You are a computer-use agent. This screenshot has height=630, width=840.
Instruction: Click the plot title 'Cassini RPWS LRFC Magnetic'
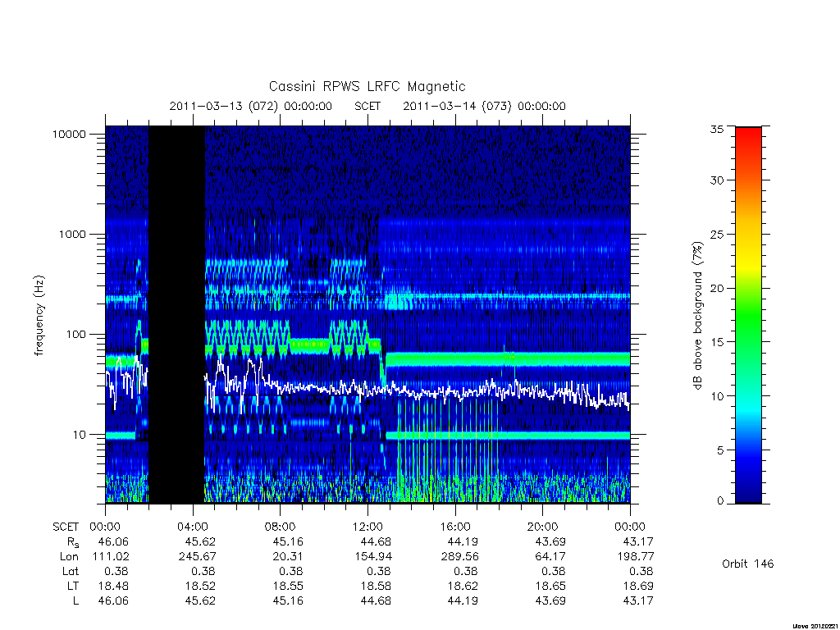coord(367,87)
